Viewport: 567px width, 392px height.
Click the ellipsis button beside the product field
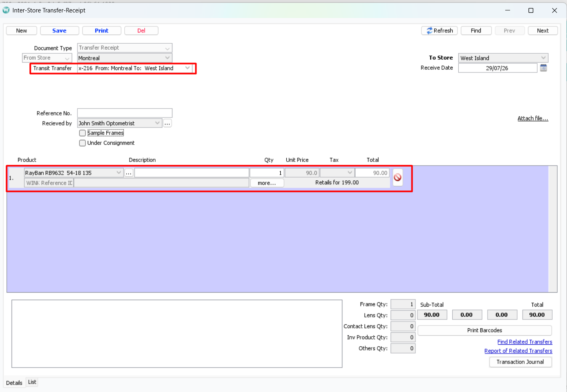point(129,173)
